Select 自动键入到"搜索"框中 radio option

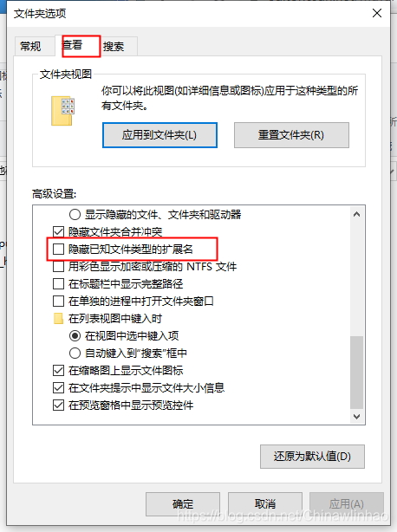click(x=75, y=353)
